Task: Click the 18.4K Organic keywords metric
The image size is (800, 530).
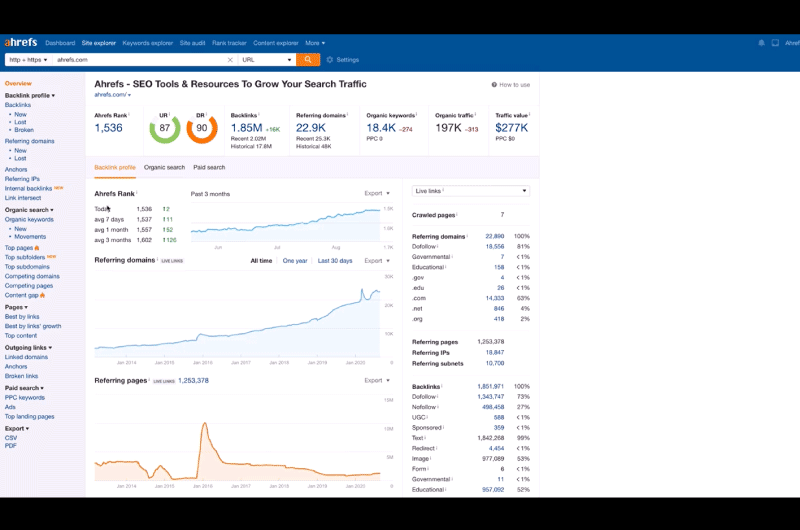Action: [381, 128]
